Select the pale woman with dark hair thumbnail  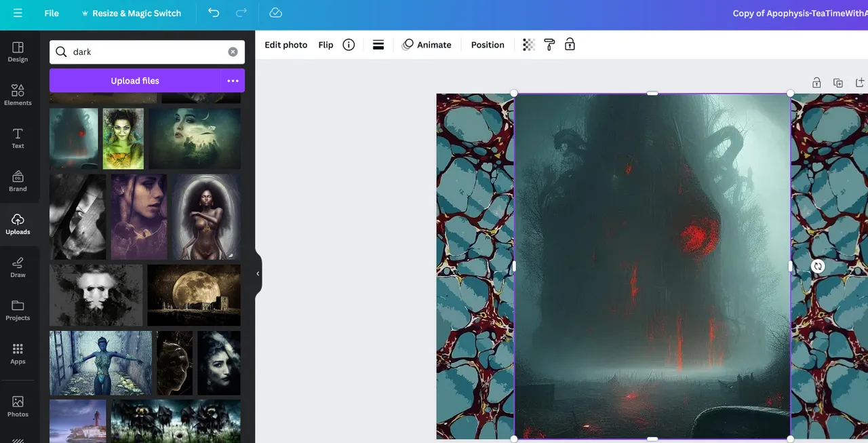[x=219, y=363]
